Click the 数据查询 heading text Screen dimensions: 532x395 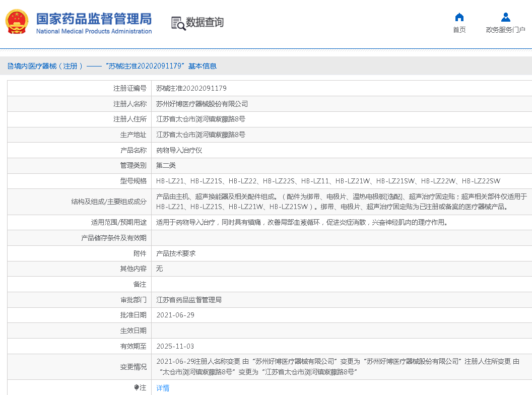coord(205,23)
